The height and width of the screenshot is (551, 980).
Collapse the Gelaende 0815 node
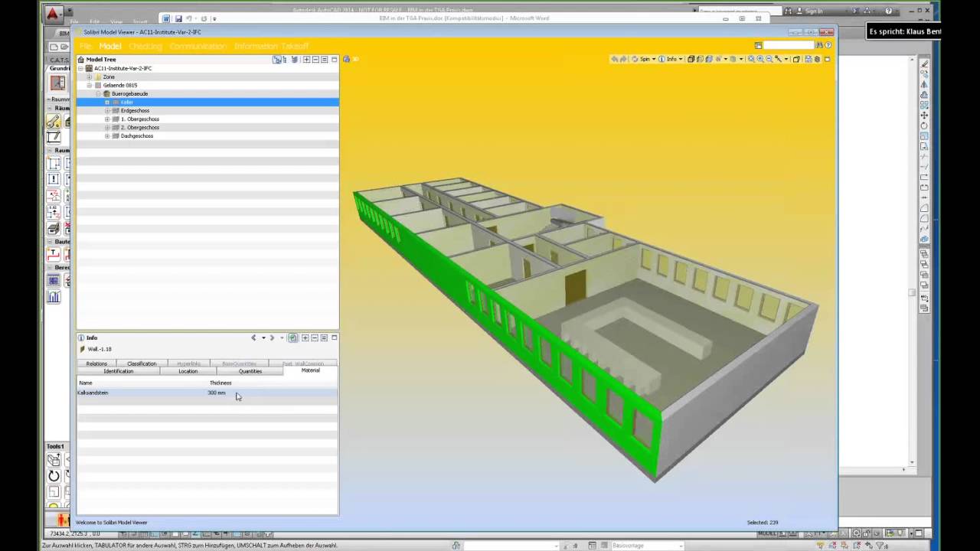(x=90, y=85)
